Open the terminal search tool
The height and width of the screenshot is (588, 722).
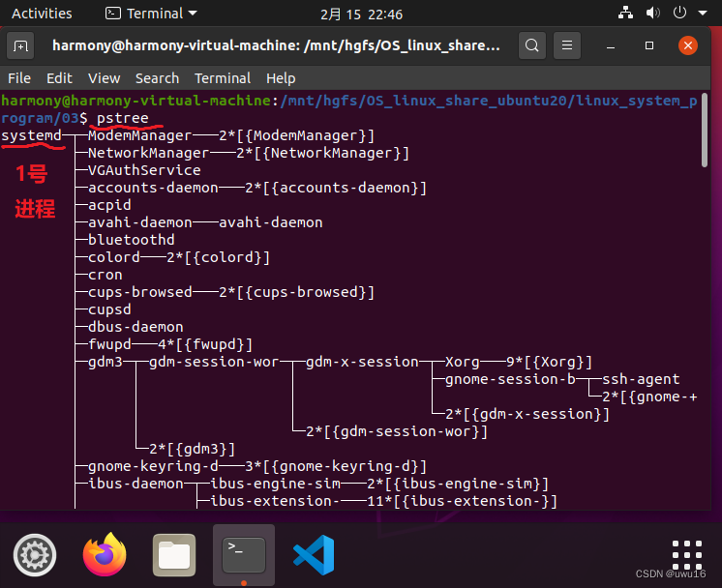(532, 45)
